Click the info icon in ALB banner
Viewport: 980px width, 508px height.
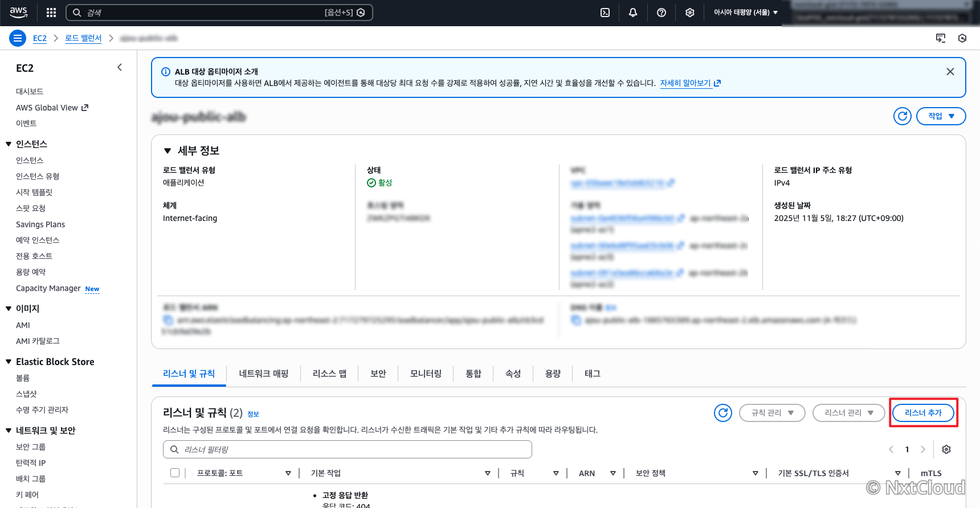166,72
